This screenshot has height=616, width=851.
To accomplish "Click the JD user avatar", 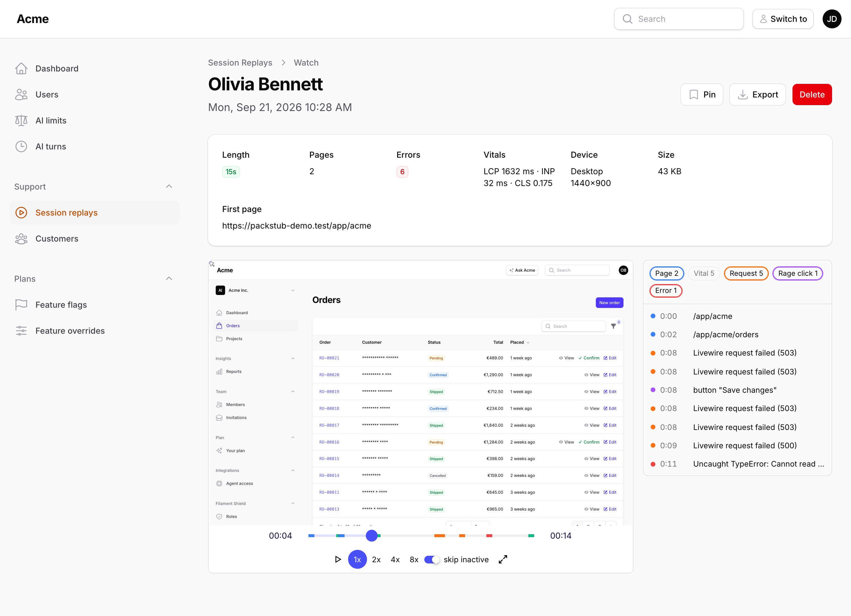I will (x=831, y=19).
